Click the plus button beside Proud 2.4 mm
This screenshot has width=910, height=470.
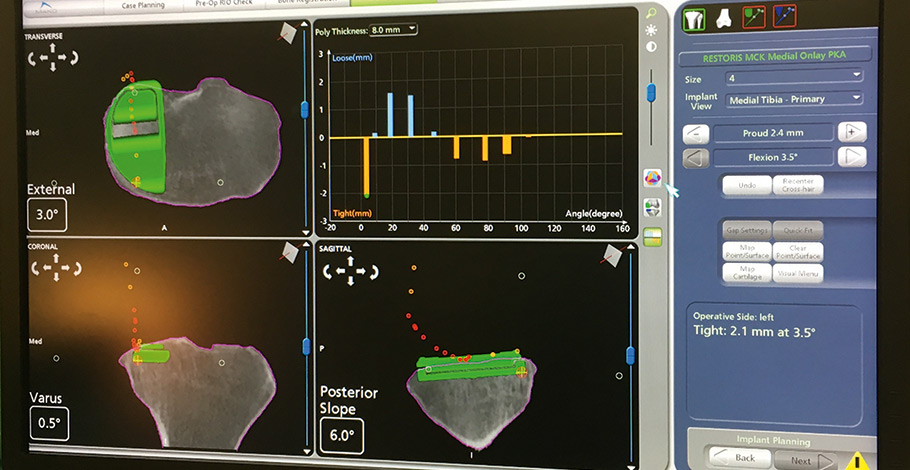coord(851,132)
